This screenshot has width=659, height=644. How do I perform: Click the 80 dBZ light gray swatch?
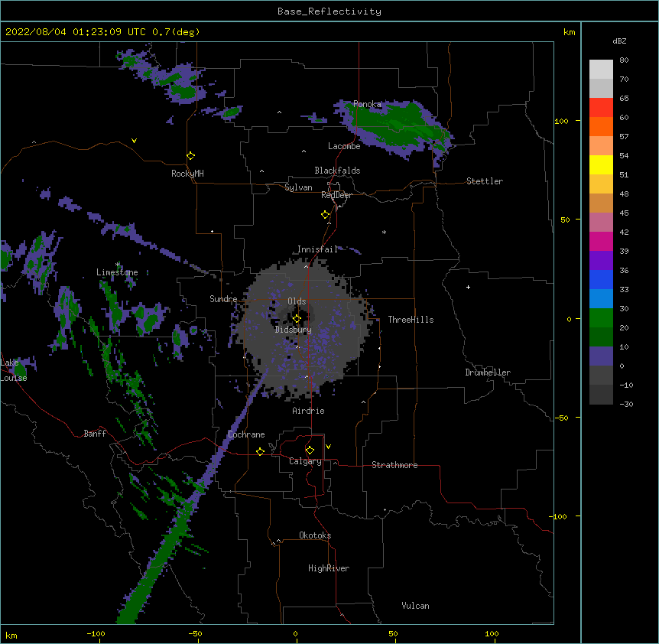pos(601,70)
